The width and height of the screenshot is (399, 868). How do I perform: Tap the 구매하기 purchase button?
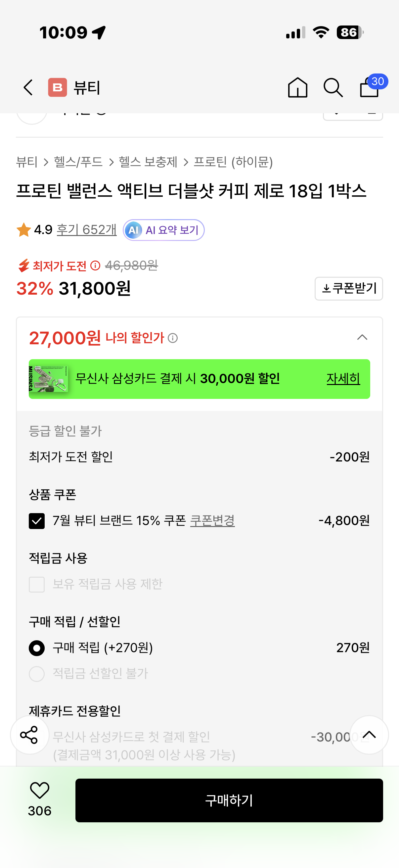[x=229, y=800]
